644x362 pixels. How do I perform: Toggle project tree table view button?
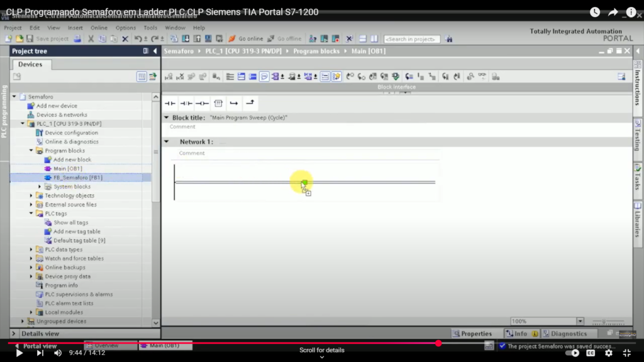click(x=142, y=77)
